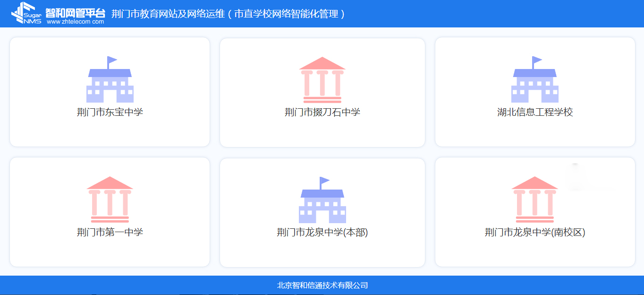
Task: Click the blue flag on 东宝中学 icon
Action: pyautogui.click(x=112, y=60)
